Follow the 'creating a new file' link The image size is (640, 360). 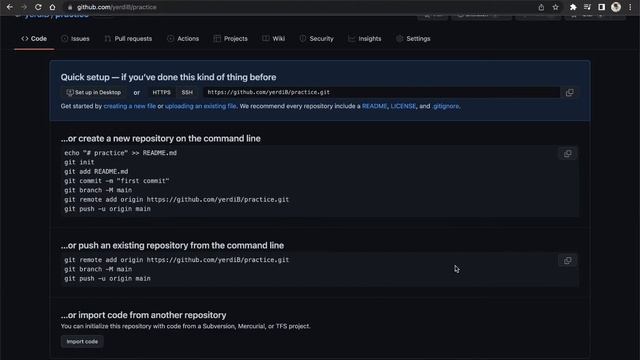tap(129, 106)
